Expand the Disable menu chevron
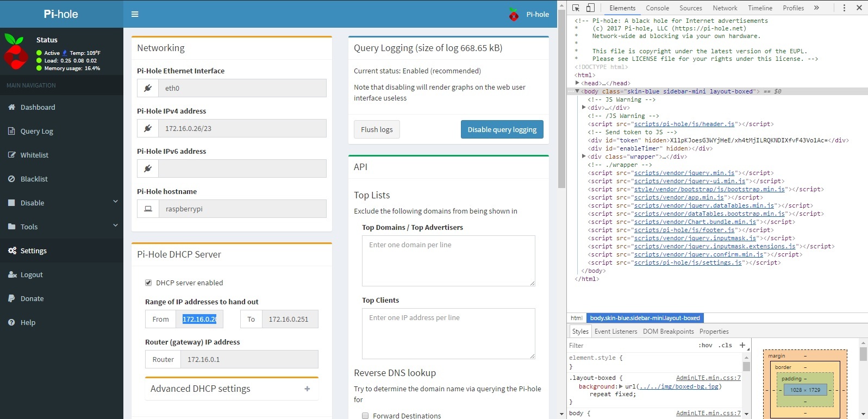Screen dimensions: 868x419 click(x=115, y=202)
